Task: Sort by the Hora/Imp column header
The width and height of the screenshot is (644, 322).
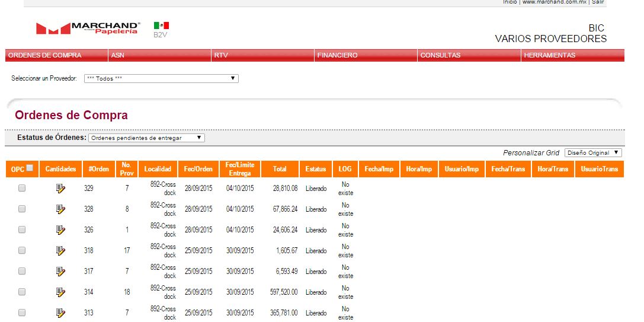Action: pos(419,169)
